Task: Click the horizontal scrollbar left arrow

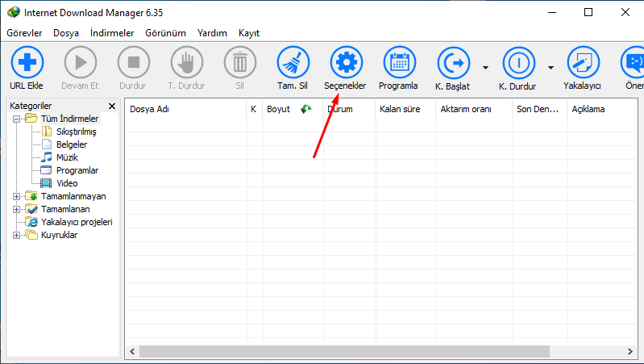Action: (x=132, y=351)
